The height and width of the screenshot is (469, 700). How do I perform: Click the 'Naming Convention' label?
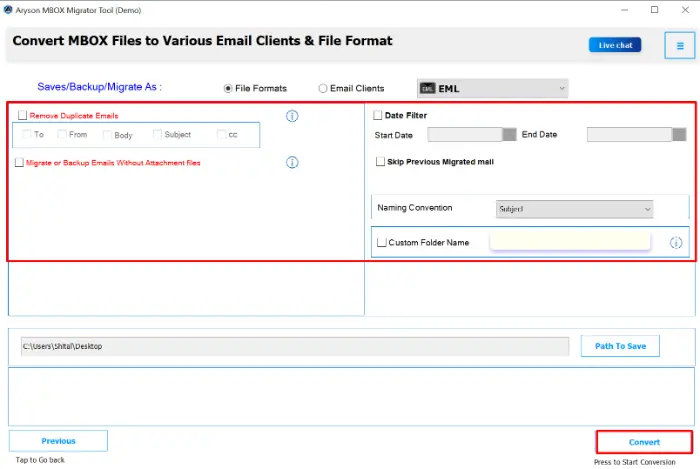[x=415, y=208]
